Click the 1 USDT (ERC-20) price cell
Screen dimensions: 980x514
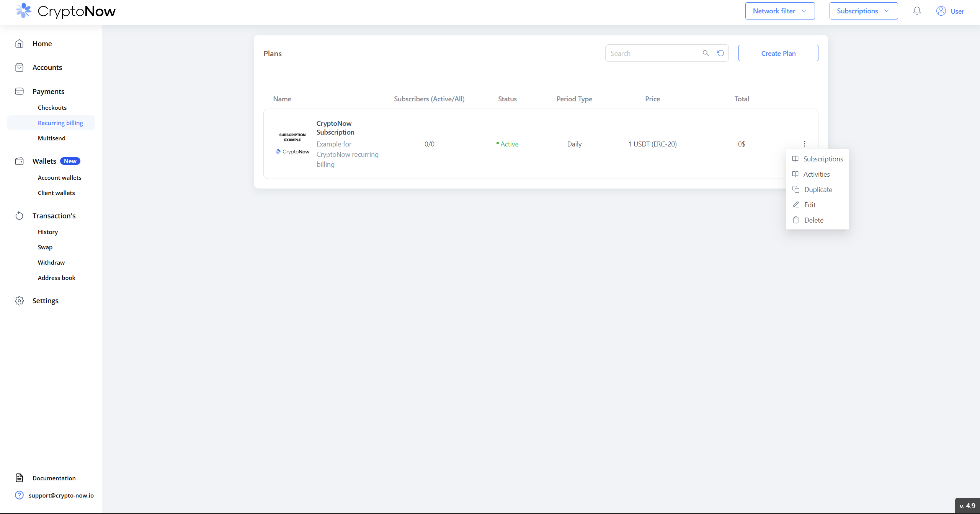[652, 144]
